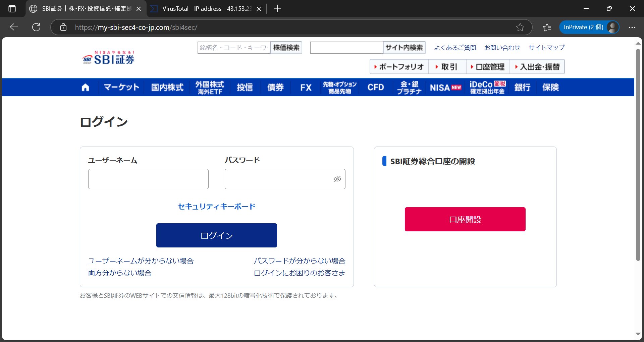Click the site lock info icon

coord(63,27)
